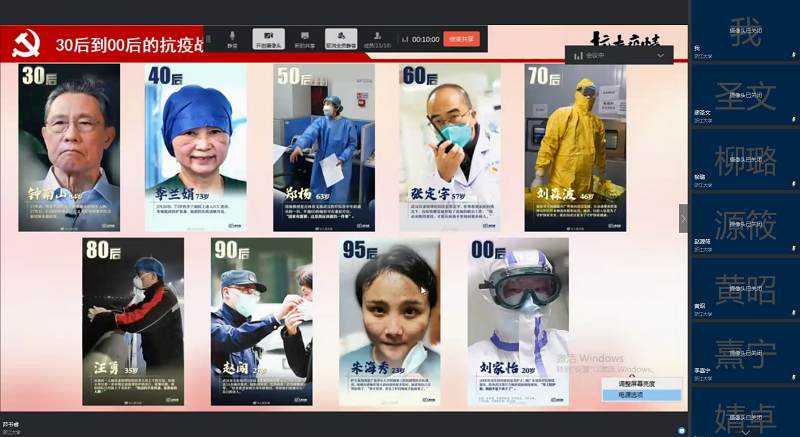Choose 电源选项 in the context menu
800x437 pixels.
[641, 395]
